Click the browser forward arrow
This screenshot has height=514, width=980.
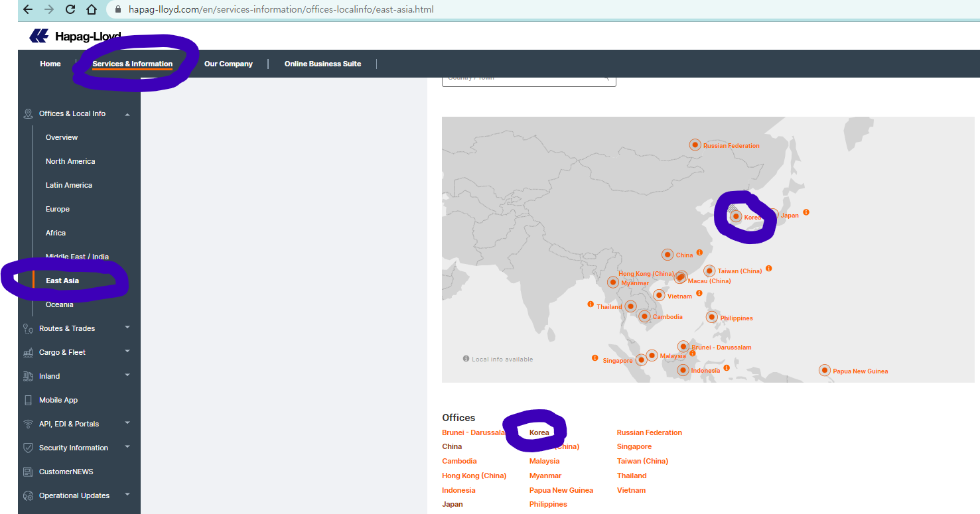[48, 10]
